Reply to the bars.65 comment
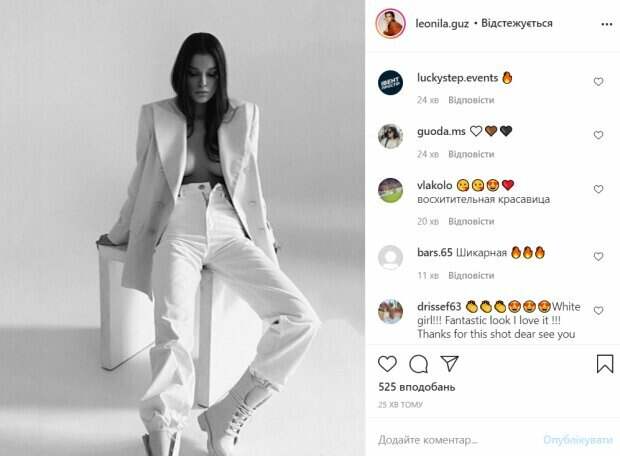 coord(471,275)
